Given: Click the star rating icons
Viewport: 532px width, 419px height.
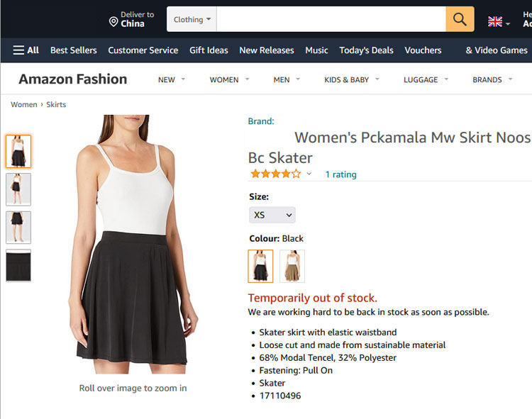Looking at the screenshot, I should [275, 174].
